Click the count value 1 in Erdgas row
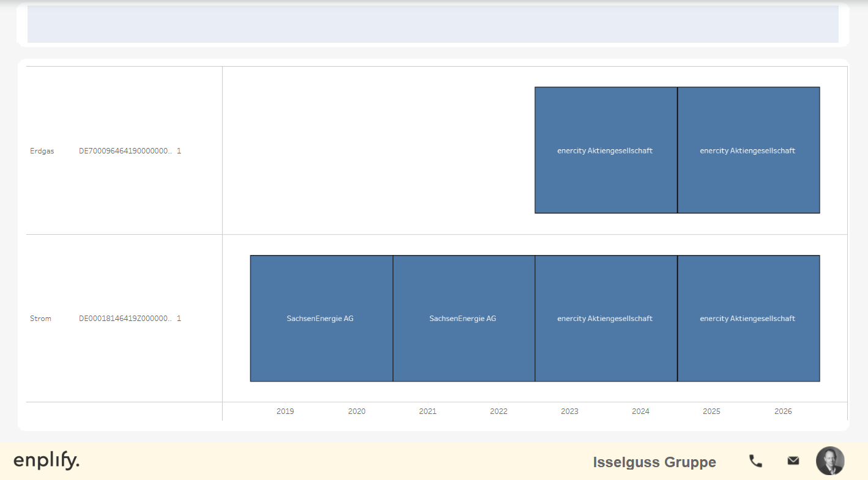 click(x=179, y=151)
